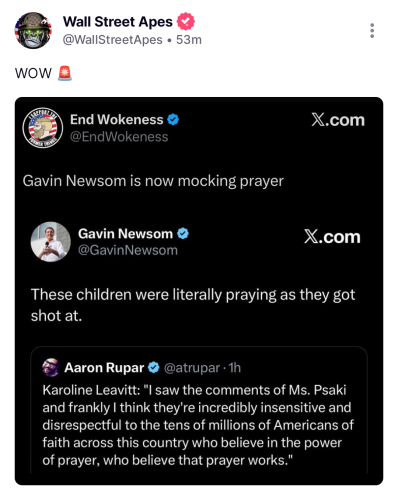Click the 53m post timestamp
This screenshot has width=398, height=500.
[189, 40]
